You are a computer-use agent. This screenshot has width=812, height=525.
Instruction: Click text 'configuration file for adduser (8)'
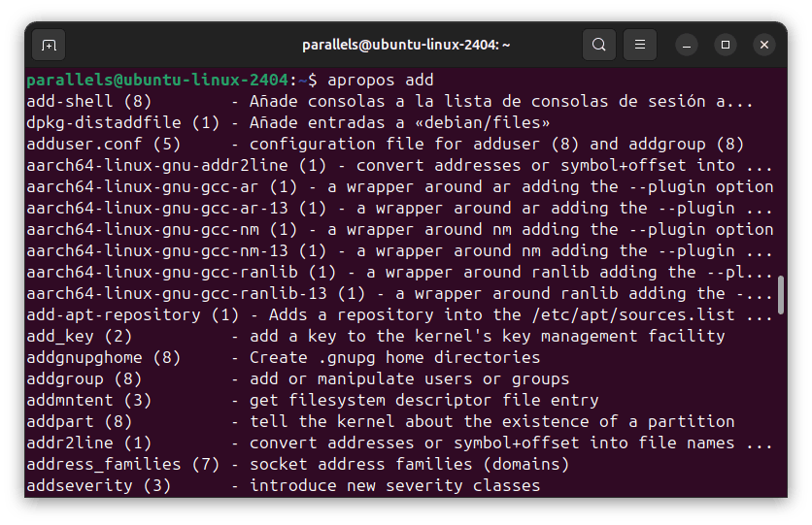(x=415, y=144)
